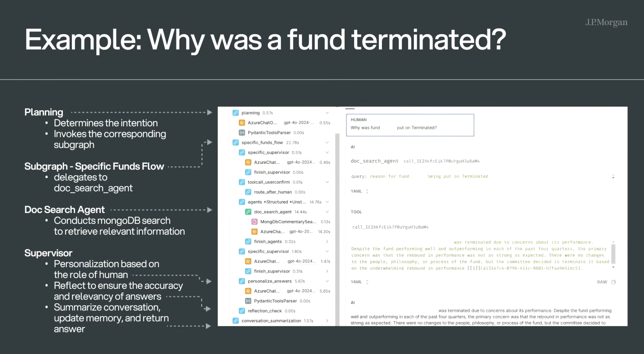
Task: Click the HUMAN message box
Action: [x=410, y=125]
